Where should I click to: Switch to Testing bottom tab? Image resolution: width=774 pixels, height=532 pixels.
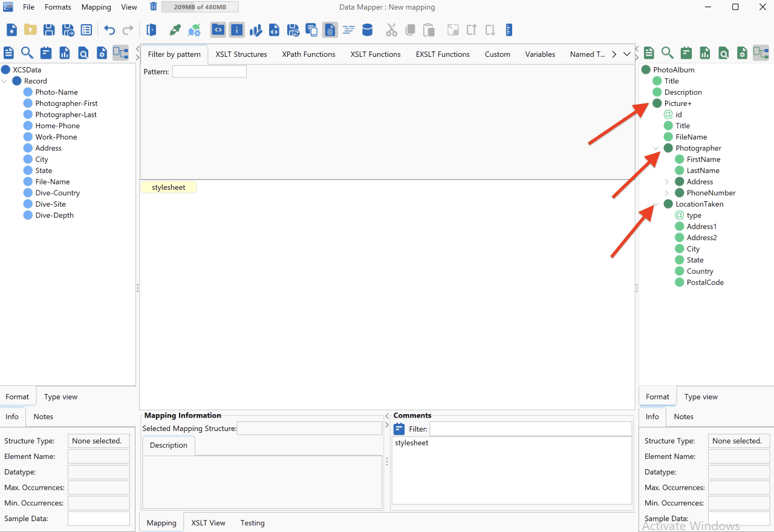(x=253, y=523)
